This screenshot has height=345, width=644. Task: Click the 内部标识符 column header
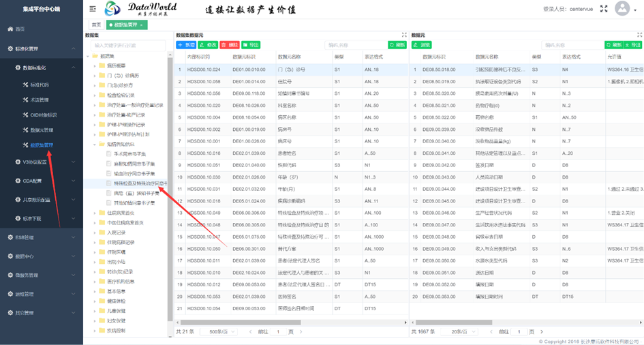(x=199, y=57)
